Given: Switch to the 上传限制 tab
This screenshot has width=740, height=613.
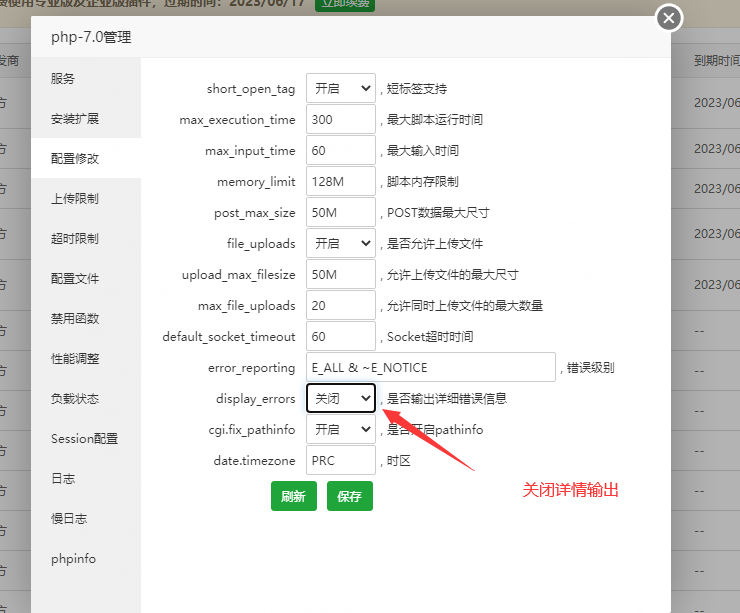Looking at the screenshot, I should click(86, 199).
